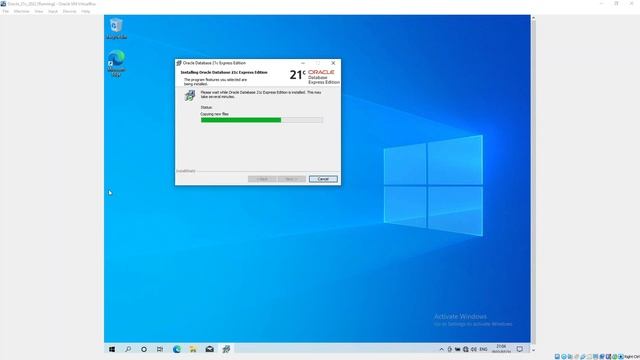The image size is (640, 360).
Task: Switch to Oracle installer taskbar item
Action: 226,349
